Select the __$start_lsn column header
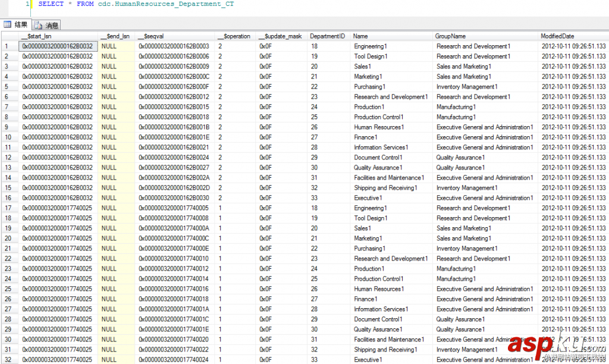Viewport: 609px width, 364px height. pyautogui.click(x=58, y=36)
